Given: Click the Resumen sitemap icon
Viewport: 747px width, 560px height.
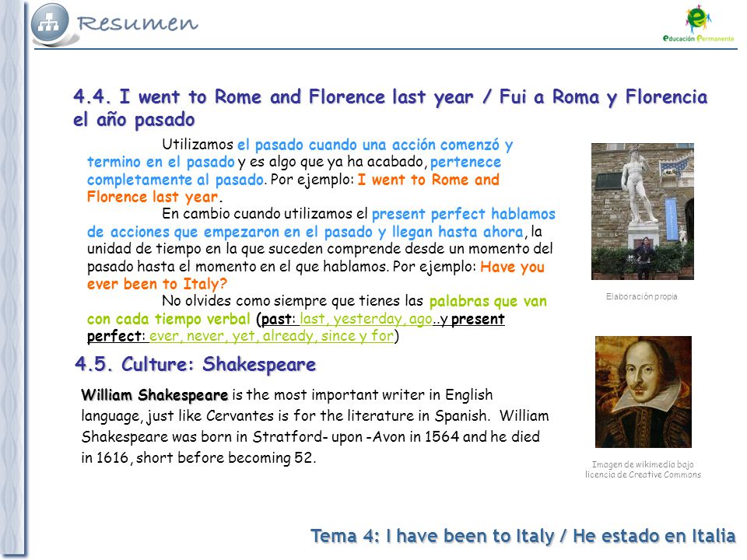Looking at the screenshot, I should click(x=50, y=23).
